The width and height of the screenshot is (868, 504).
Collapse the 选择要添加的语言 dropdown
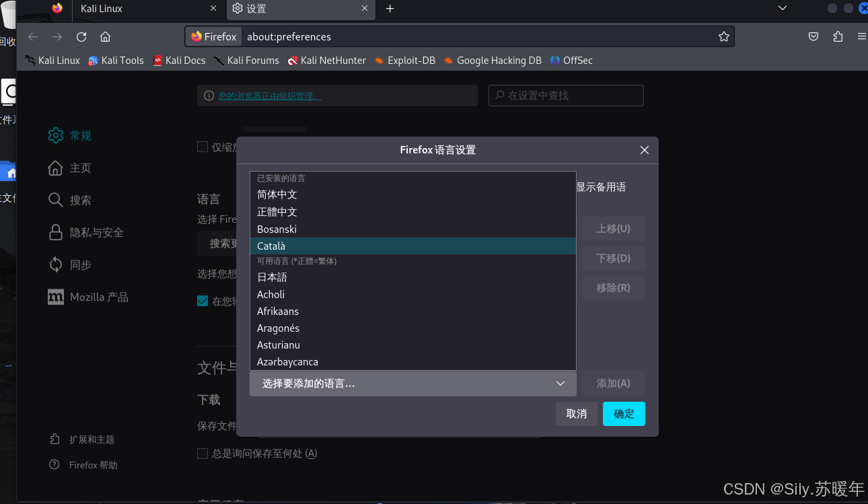point(412,384)
